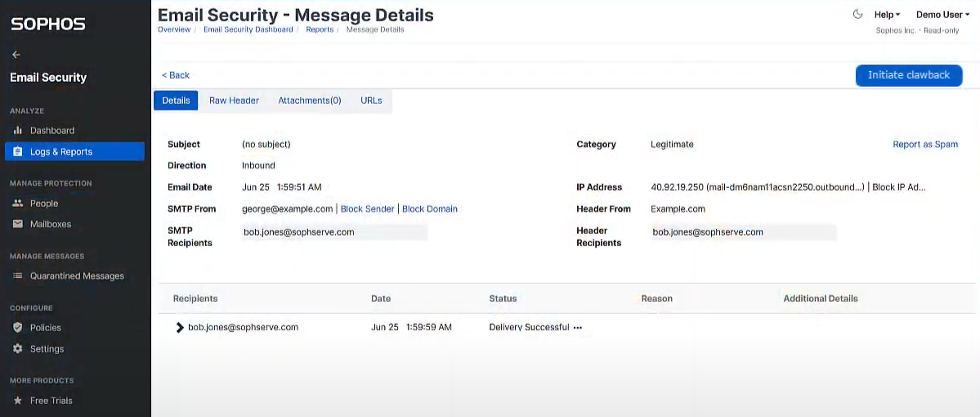Click the Quarantined Messages list icon
This screenshot has height=417, width=980.
coord(17,276)
